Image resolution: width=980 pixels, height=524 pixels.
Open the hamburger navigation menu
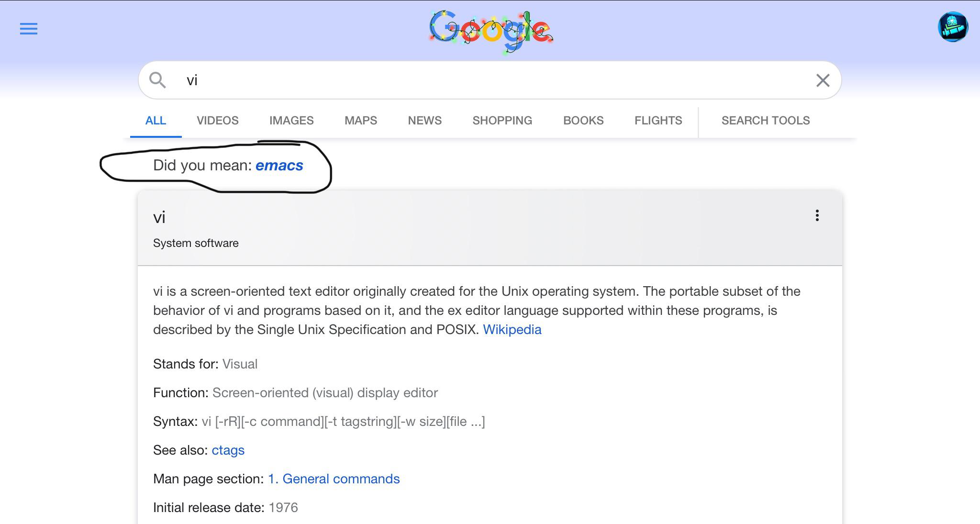28,29
